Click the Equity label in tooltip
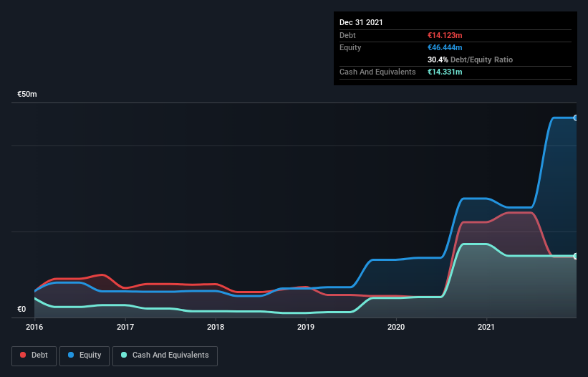 coord(350,47)
